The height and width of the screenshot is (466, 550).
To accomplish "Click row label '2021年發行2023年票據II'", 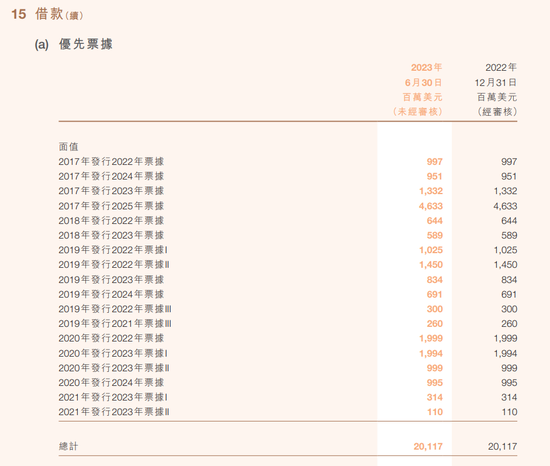I will click(114, 412).
